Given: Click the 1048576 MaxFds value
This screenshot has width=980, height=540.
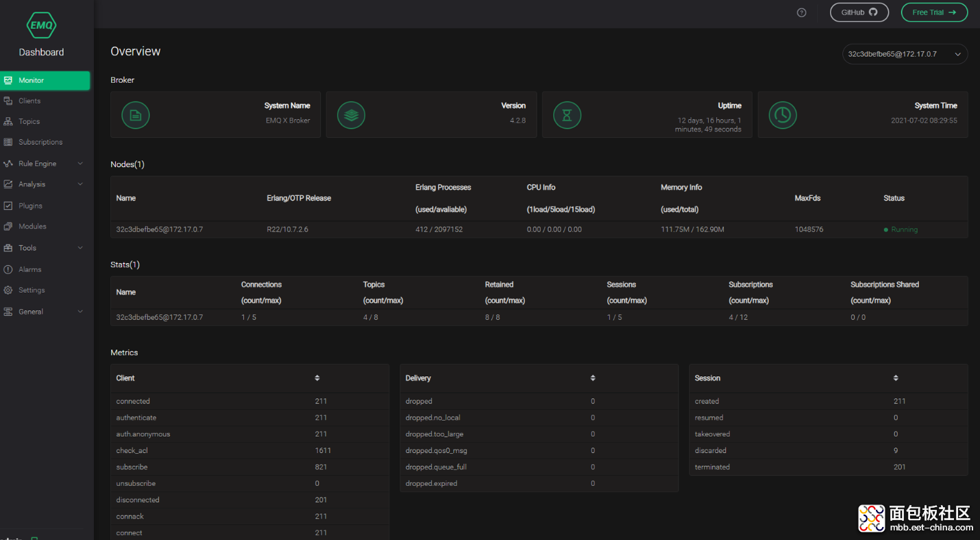Looking at the screenshot, I should tap(809, 230).
